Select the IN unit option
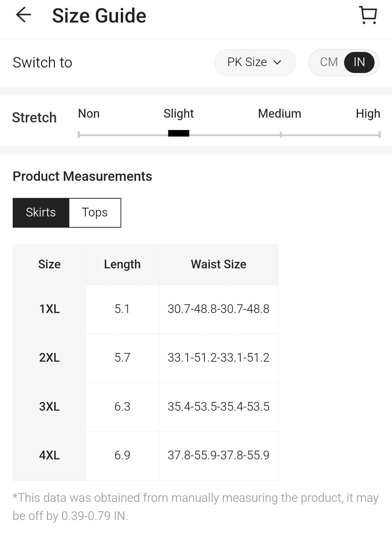Viewport: 392px width, 536px height. pos(359,62)
